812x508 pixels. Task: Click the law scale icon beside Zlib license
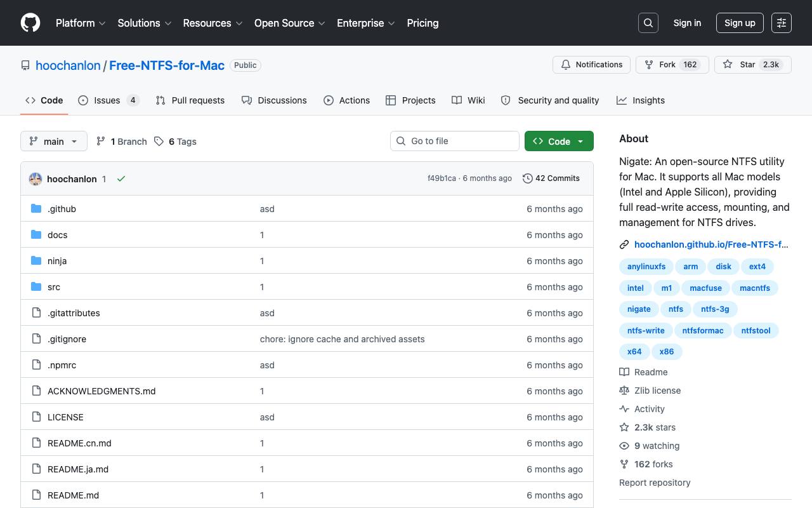pyautogui.click(x=624, y=391)
